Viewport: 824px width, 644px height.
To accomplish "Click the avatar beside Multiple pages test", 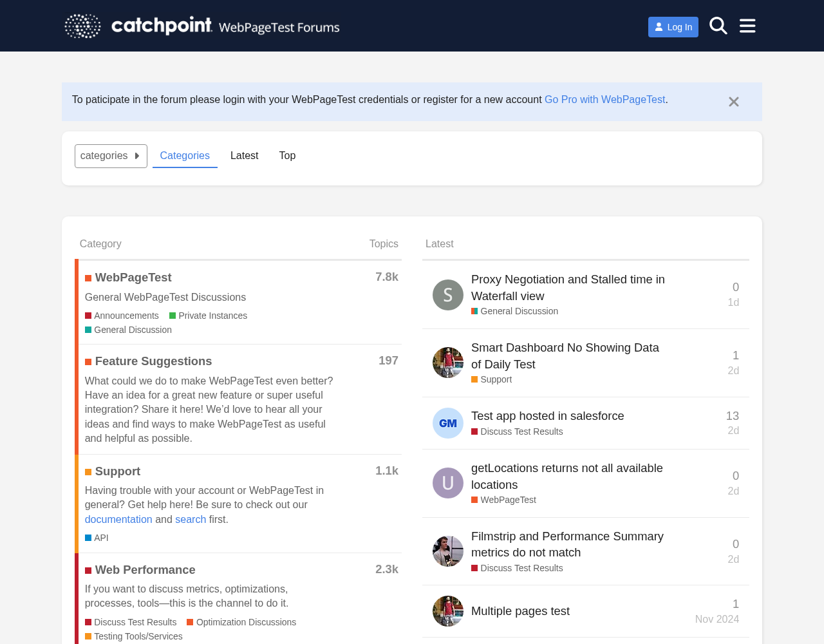I will tap(448, 611).
